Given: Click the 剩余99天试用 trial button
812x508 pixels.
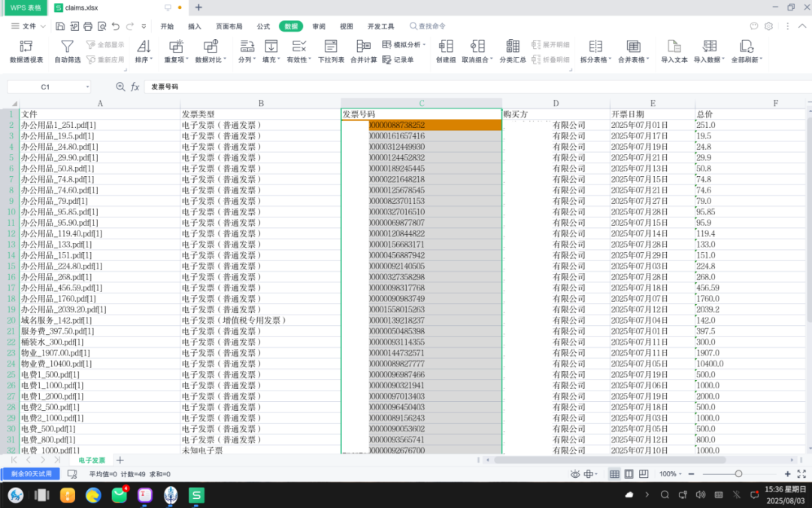Looking at the screenshot, I should coord(31,474).
